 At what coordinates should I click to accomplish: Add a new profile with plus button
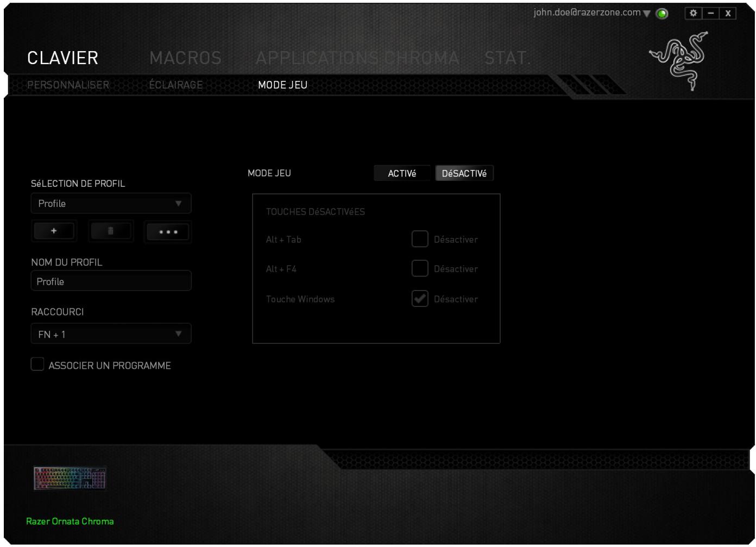54,231
